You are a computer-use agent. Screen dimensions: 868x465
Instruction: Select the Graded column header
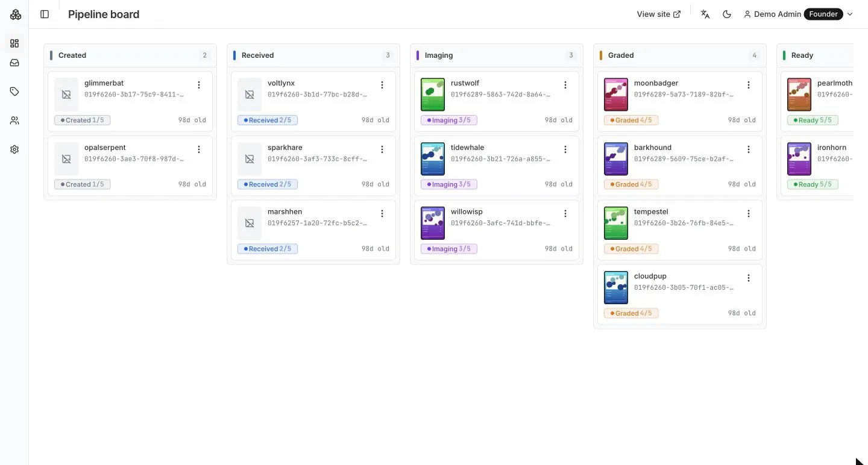(x=680, y=55)
